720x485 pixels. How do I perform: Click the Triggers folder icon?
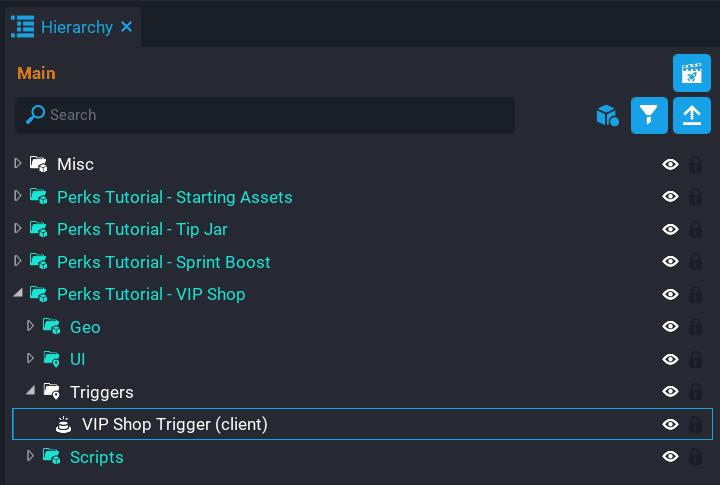[52, 392]
